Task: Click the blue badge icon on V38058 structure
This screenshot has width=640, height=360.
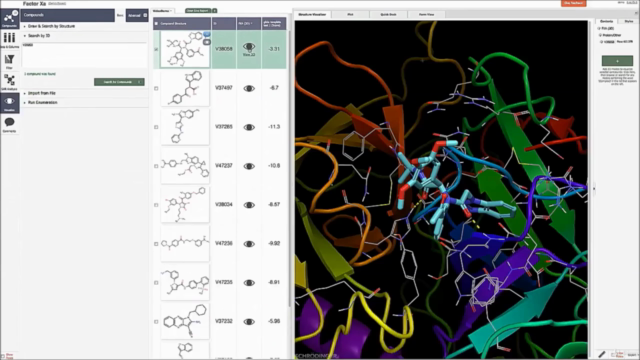Action: click(x=207, y=35)
